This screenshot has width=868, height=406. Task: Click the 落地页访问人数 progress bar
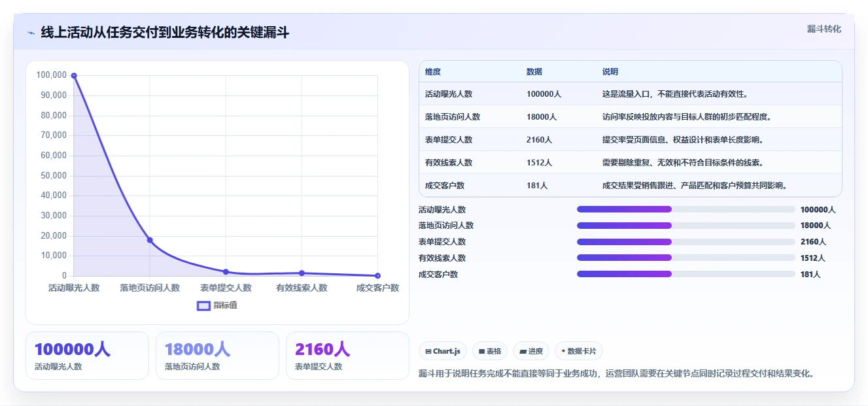(x=686, y=226)
